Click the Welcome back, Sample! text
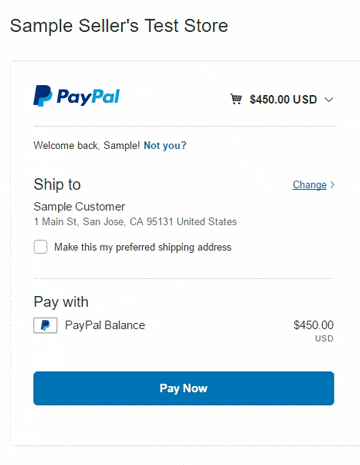Image resolution: width=360 pixels, height=465 pixels. coord(87,145)
